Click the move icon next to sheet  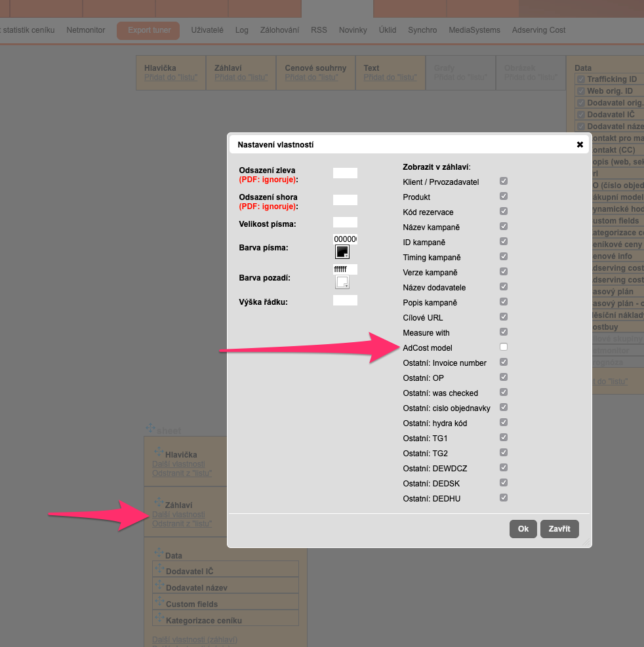pyautogui.click(x=150, y=428)
